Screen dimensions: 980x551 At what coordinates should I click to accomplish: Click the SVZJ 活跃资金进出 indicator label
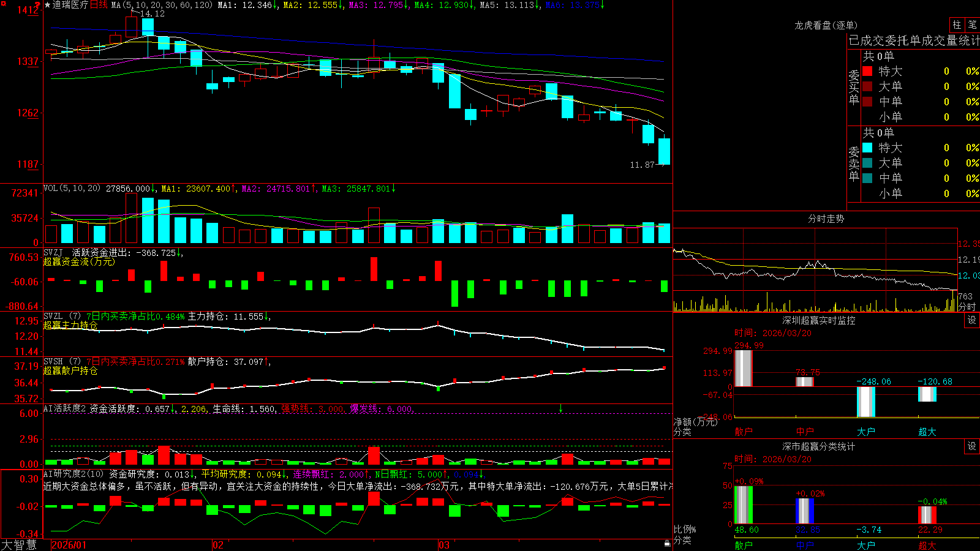point(112,252)
